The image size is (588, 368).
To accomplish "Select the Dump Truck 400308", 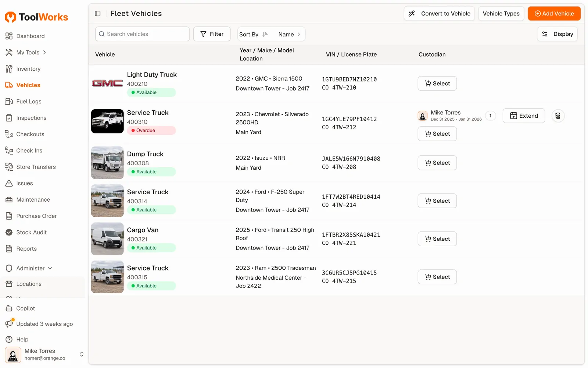I will tap(437, 163).
